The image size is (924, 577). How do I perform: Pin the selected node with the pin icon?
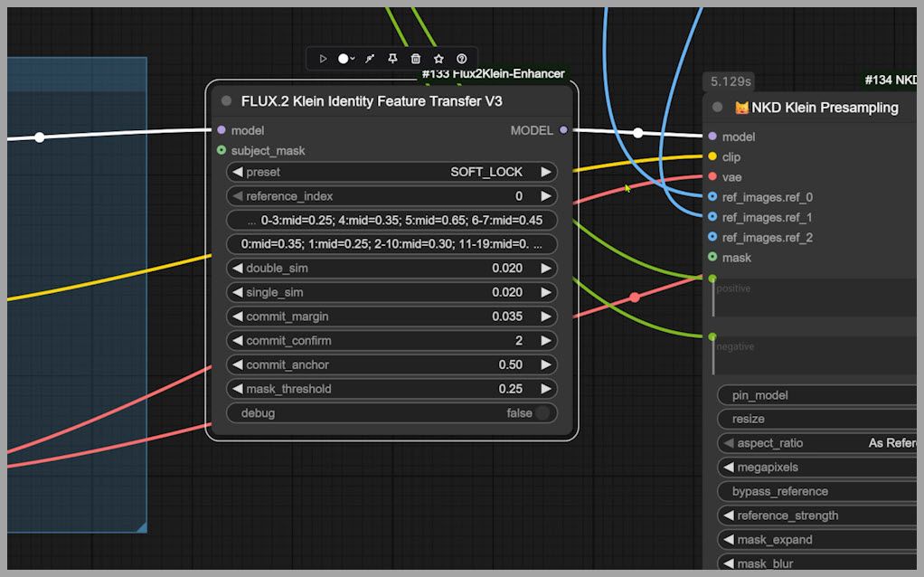pos(392,59)
